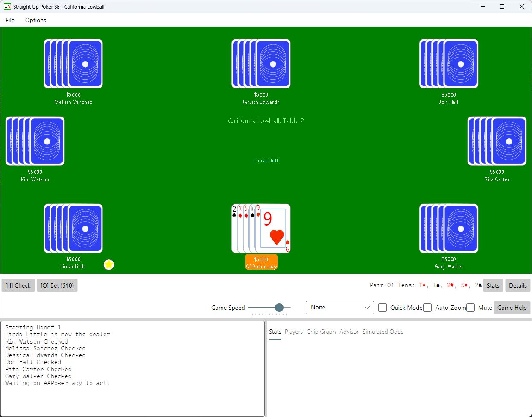Click Gary Walker's face-down card stack
The width and height of the screenshot is (532, 417).
point(449,228)
